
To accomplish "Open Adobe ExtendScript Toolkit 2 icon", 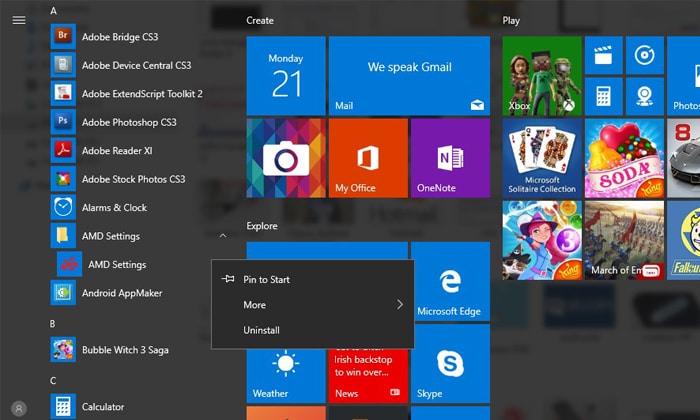I will click(63, 94).
